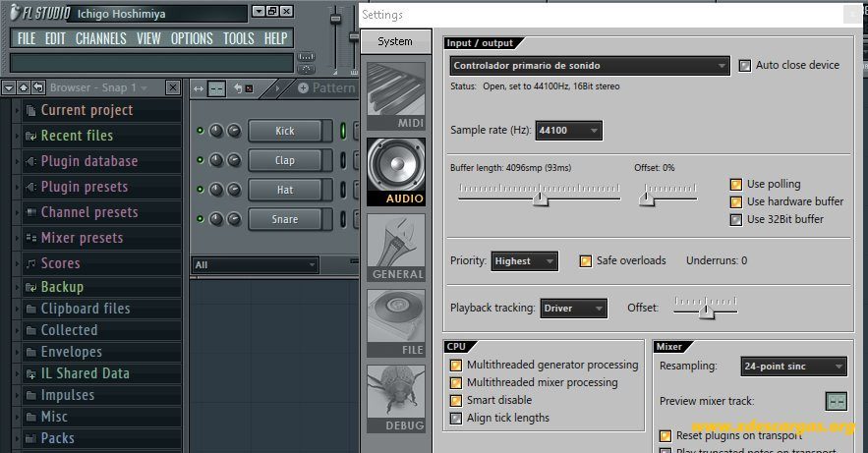Enable Use 32Bit buffer checkbox
This screenshot has width=868, height=453.
[735, 219]
